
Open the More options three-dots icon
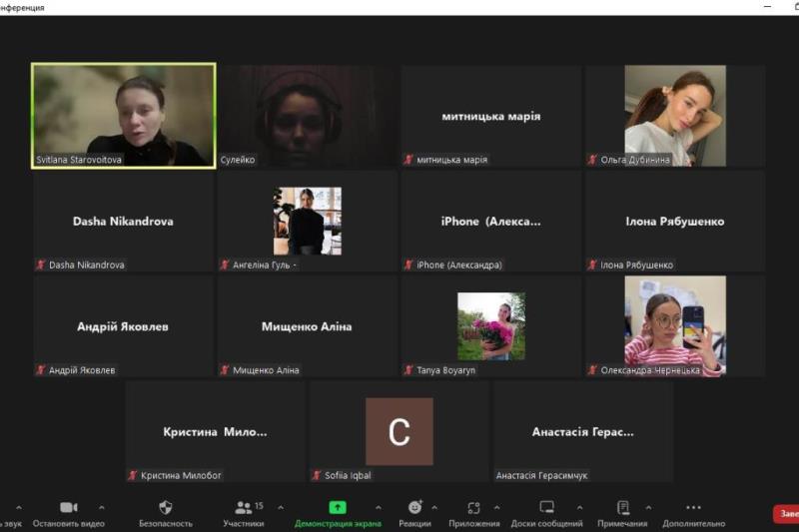pos(693,507)
